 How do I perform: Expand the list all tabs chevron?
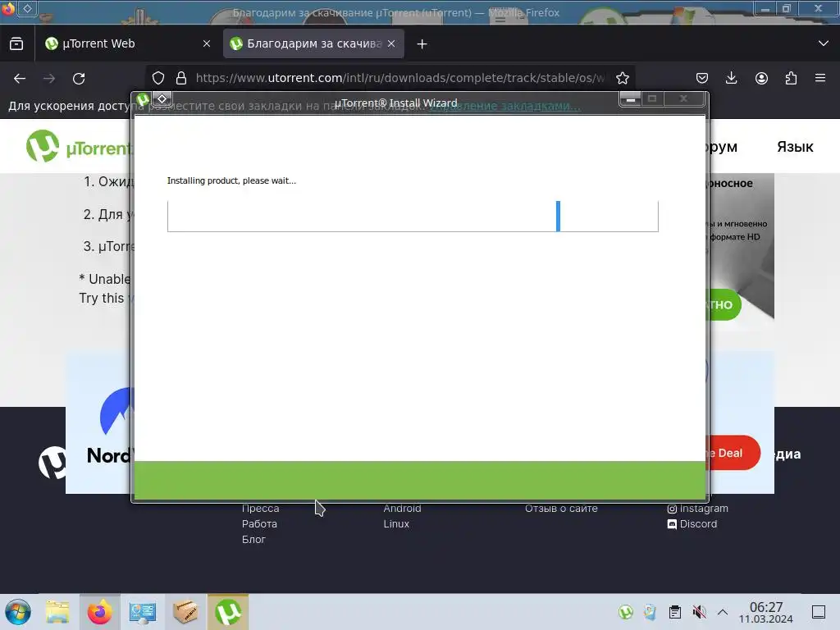(824, 43)
